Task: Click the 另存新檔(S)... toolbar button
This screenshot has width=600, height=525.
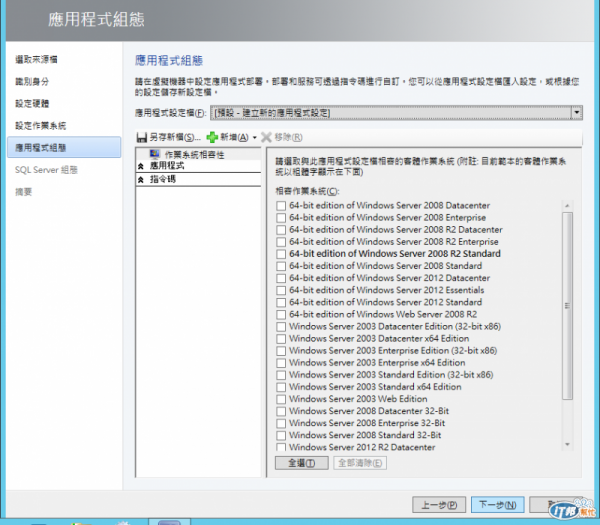Action: (168, 137)
